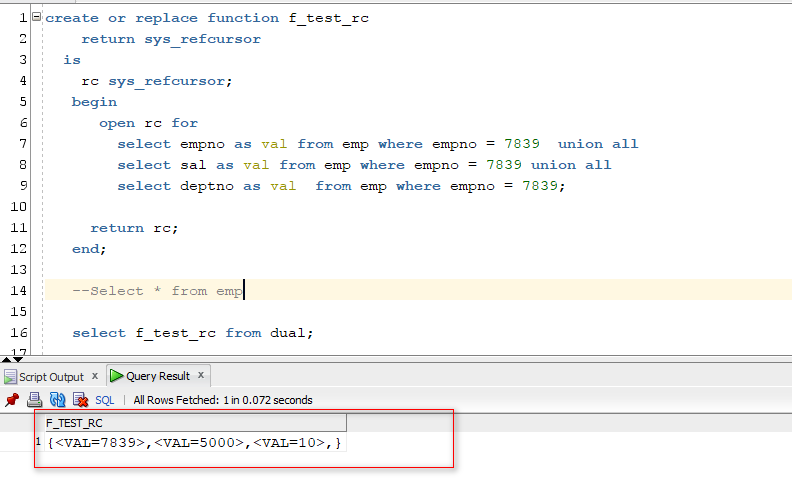The image size is (792, 495).
Task: Close the Script Output tab
Action: click(x=94, y=376)
